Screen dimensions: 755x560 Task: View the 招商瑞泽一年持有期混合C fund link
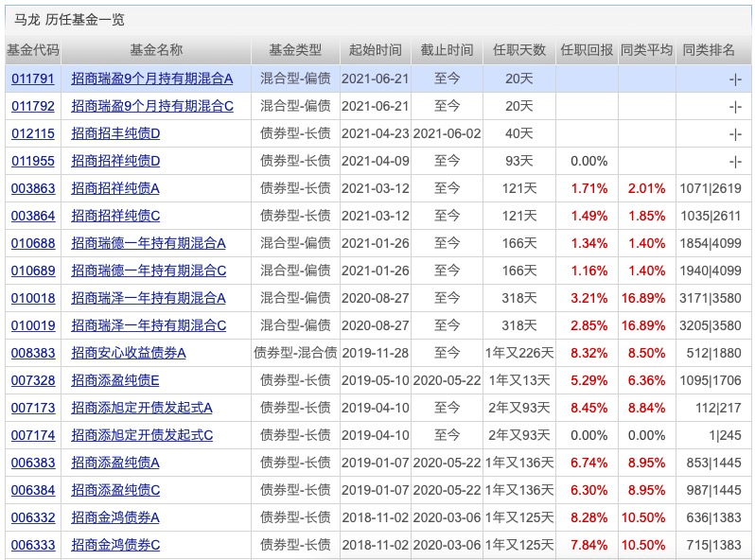(x=149, y=325)
